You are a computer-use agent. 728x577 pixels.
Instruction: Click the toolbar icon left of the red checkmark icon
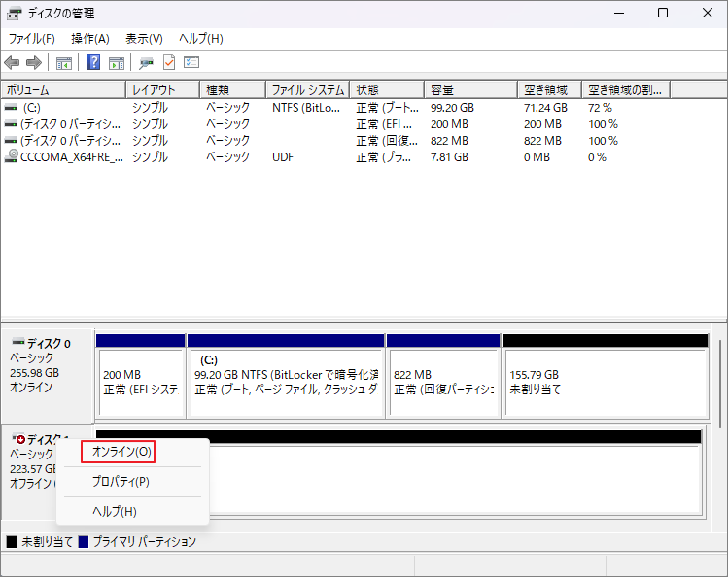coord(146,62)
